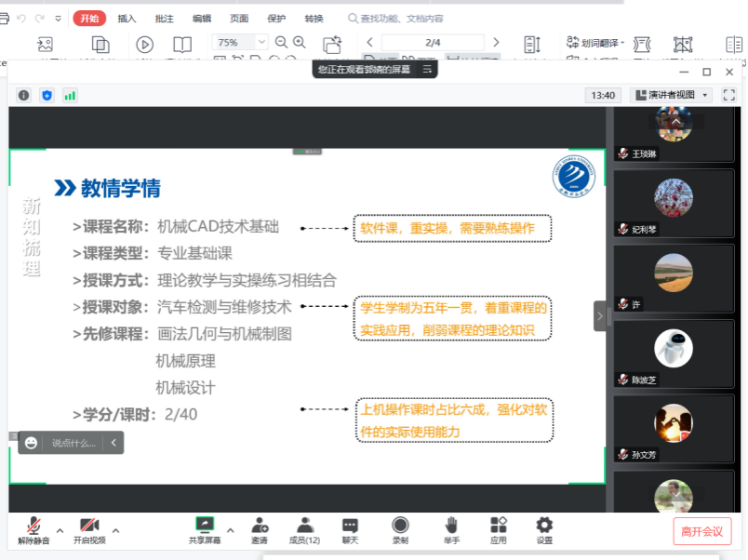
Task: Open the 成员(12) members list
Action: coord(304,527)
